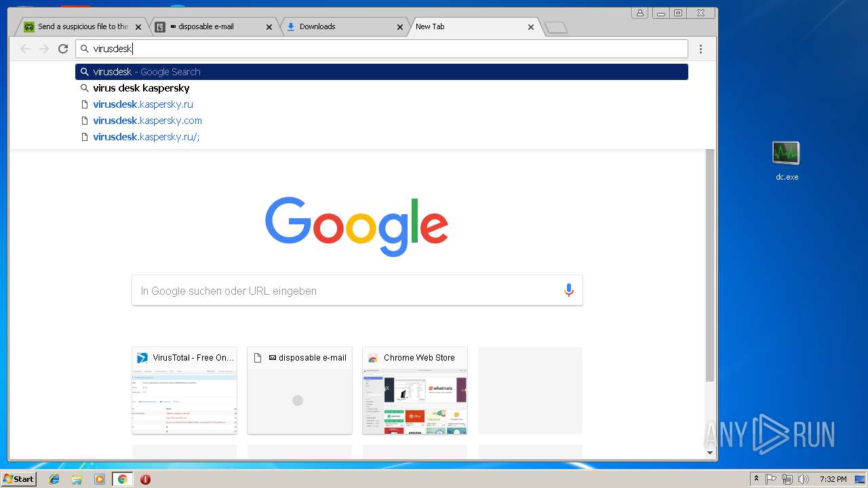
Task: Close the Downloads tab
Action: click(400, 27)
